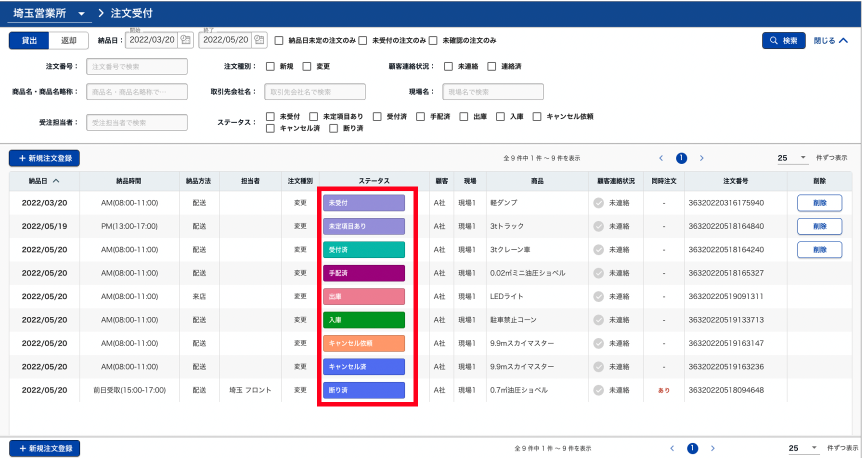Switch to the 返却 tab
The width and height of the screenshot is (863, 458).
68,40
